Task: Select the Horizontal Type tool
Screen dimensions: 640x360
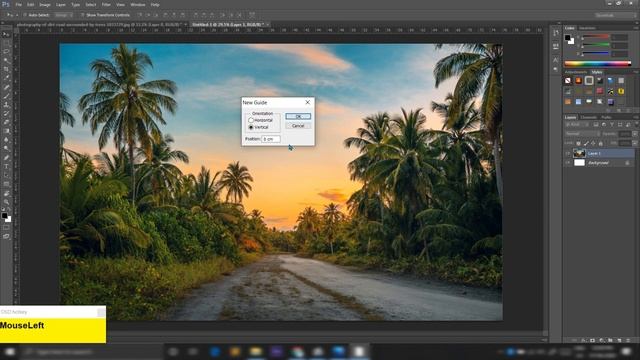Action: click(x=6, y=167)
